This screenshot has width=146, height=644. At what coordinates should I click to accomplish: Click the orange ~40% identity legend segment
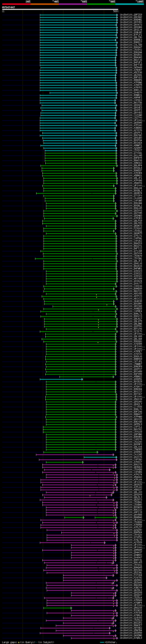pyautogui.click(x=45, y=4)
